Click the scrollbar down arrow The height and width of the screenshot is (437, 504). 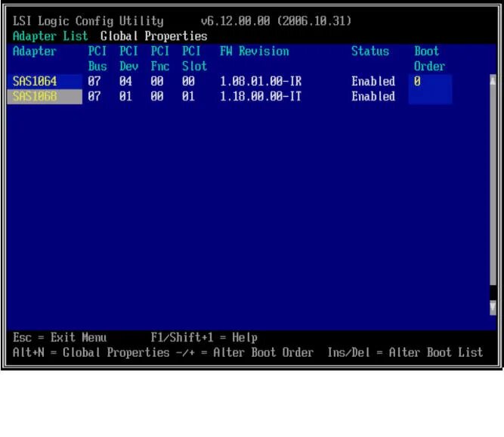click(493, 307)
